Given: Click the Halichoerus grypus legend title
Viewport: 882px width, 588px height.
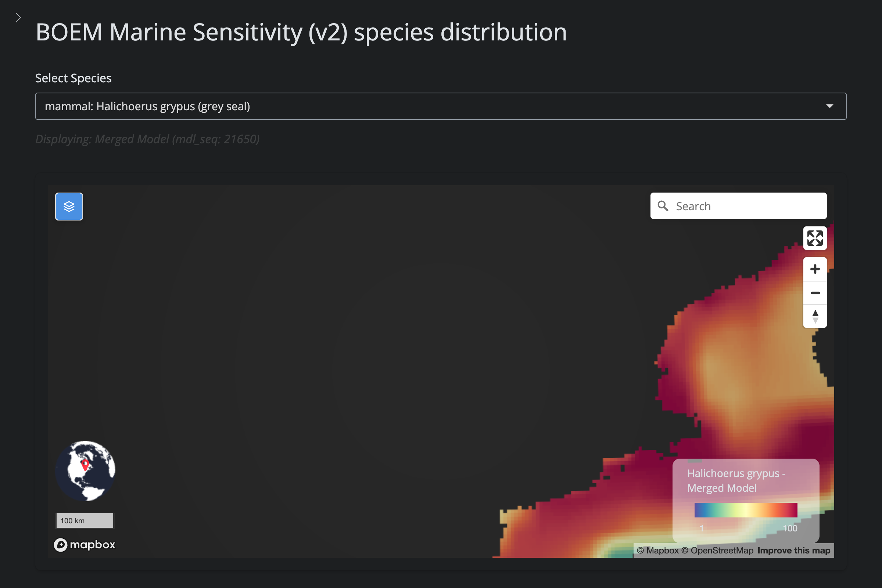Looking at the screenshot, I should click(x=736, y=480).
